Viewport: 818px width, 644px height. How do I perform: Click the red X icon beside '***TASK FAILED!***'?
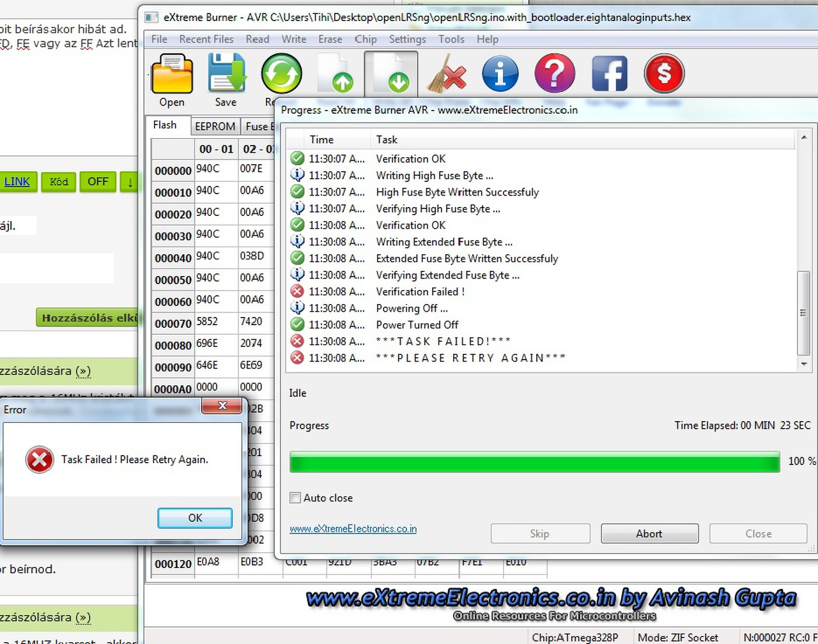[x=297, y=341]
